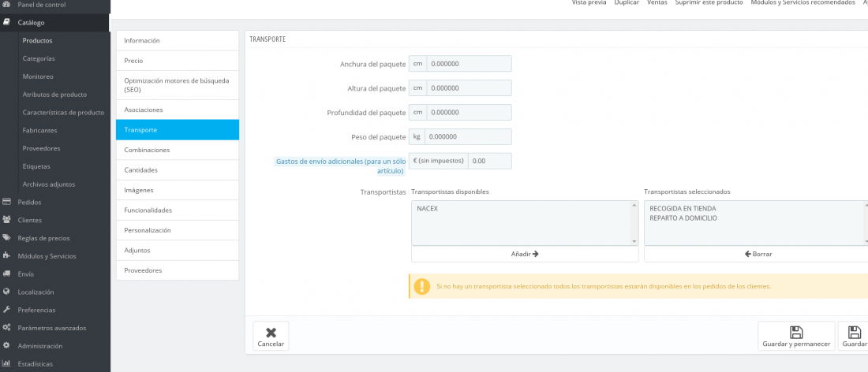The image size is (868, 372).
Task: Click the Panel de control dashboard icon
Action: tap(6, 5)
